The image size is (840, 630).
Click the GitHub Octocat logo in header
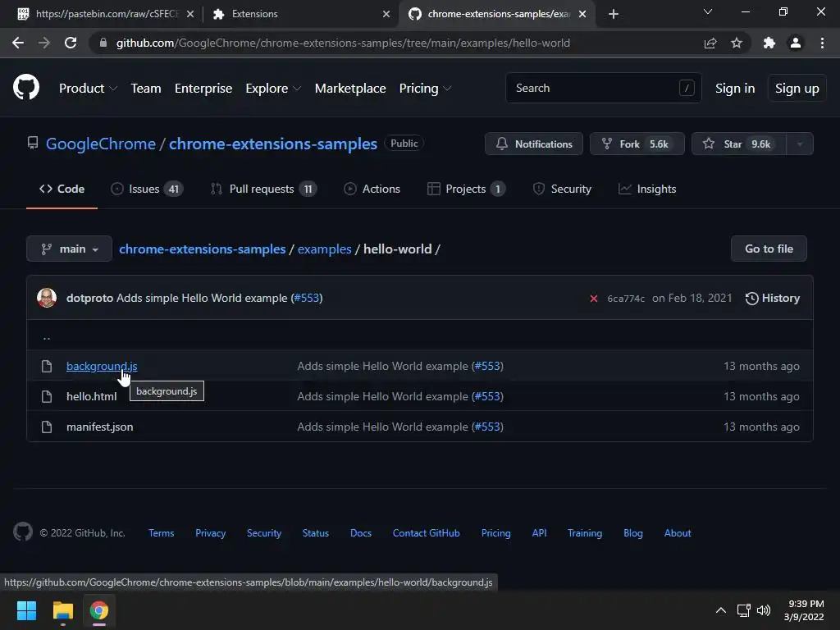pyautogui.click(x=25, y=87)
